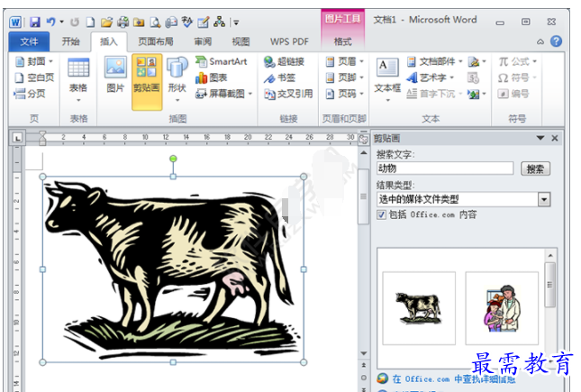581x392 pixels.
Task: Toggle ruler view button above scrollbar
Action: 364,139
